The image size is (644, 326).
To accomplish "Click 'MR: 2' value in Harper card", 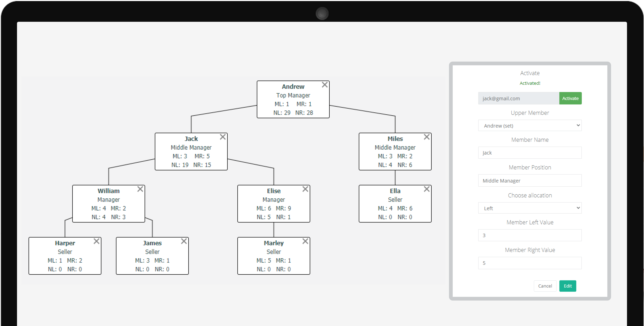I will (75, 261).
